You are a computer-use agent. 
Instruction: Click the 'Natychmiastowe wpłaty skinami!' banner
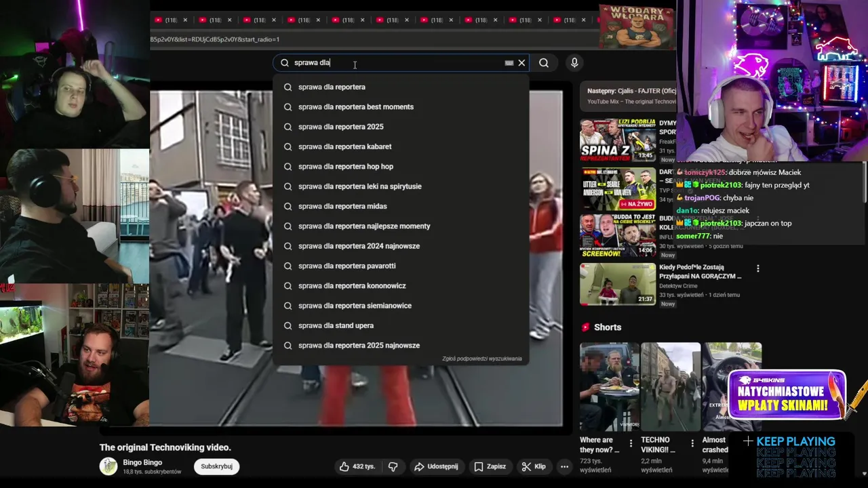pyautogui.click(x=787, y=394)
